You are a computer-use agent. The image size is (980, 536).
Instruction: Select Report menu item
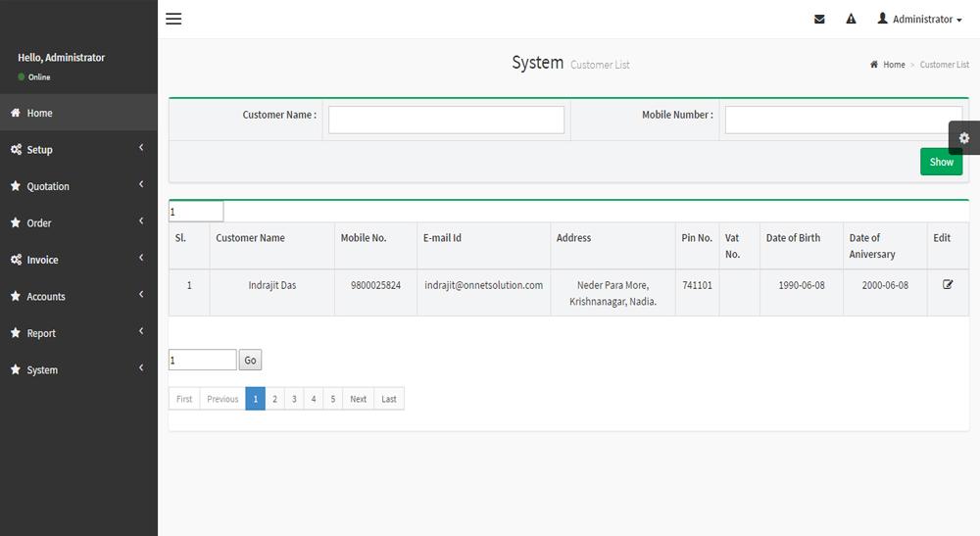[x=78, y=333]
